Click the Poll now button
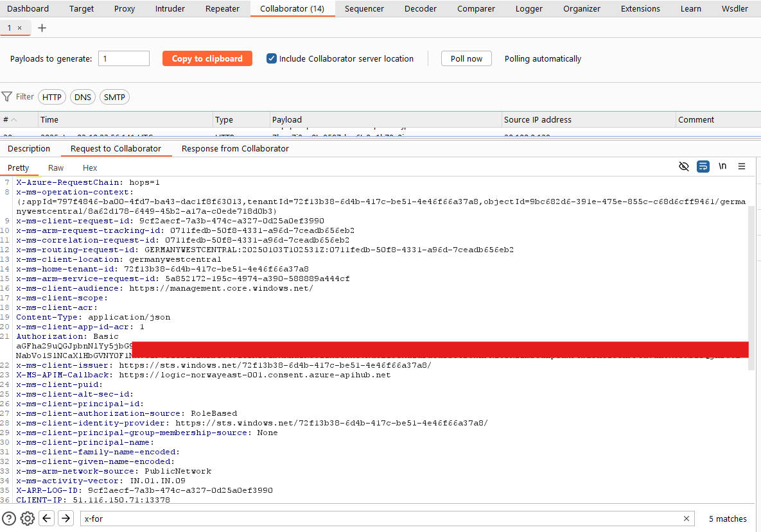Viewport: 761px width, 532px height. pyautogui.click(x=466, y=58)
